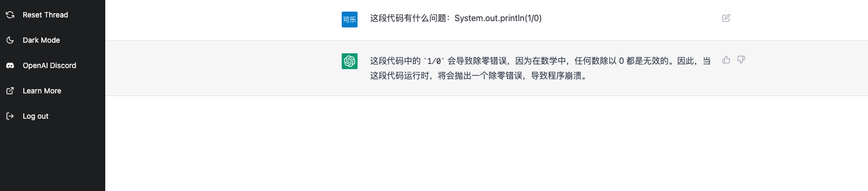Give the response a thumbs up
This screenshot has width=868, height=191.
coord(726,60)
